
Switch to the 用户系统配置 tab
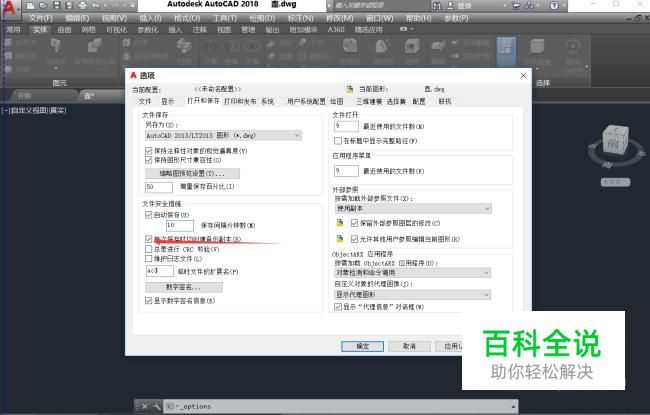tap(306, 102)
